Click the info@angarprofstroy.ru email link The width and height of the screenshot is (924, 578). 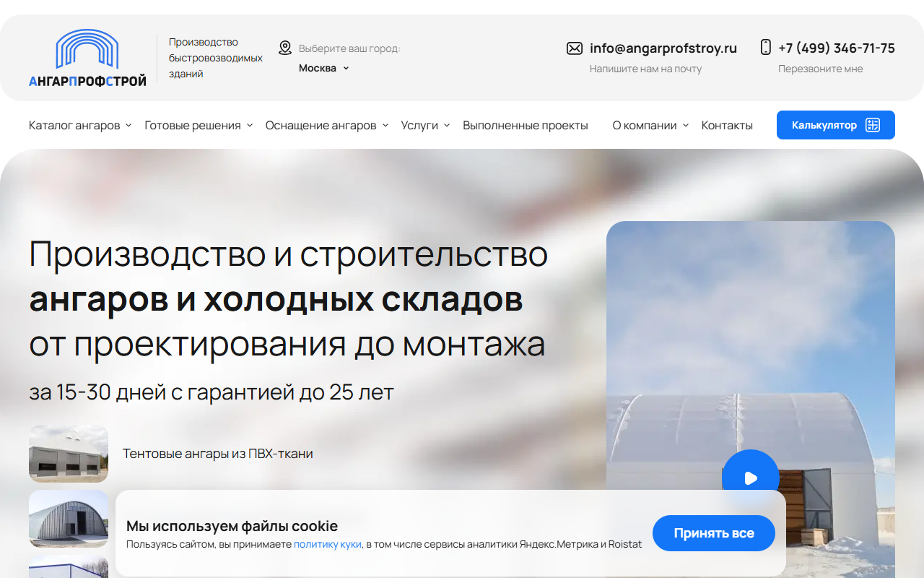(663, 48)
